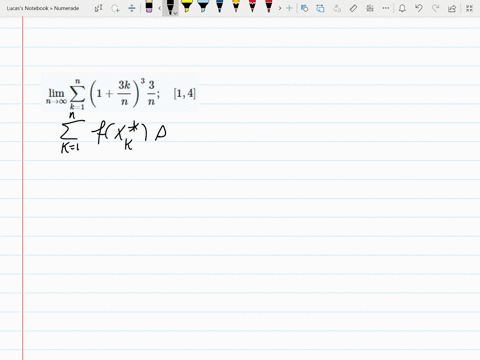480x360 pixels.
Task: Show more pens with right chevron
Action: [x=280, y=8]
